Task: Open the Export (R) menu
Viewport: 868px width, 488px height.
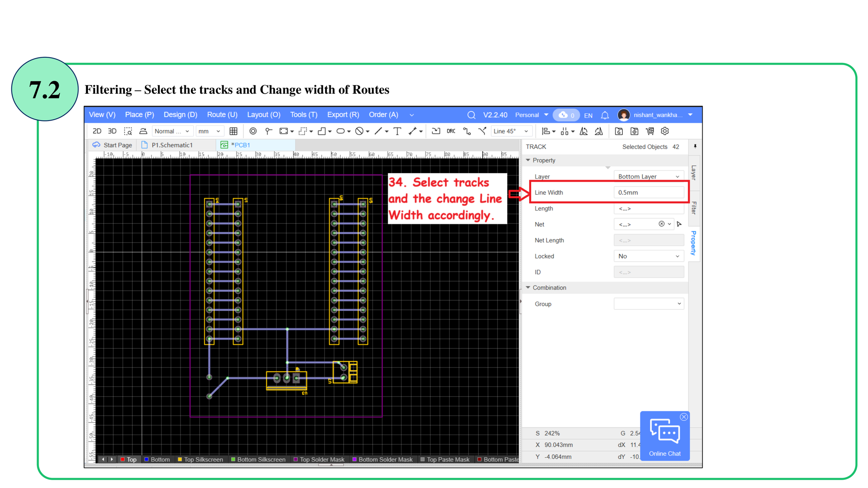Action: 343,115
